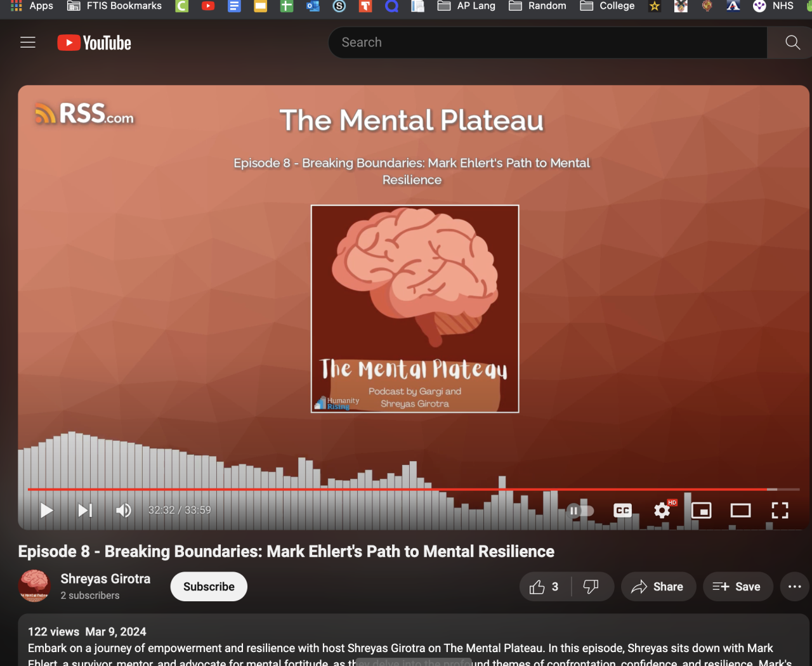Open more actions three-dot menu
812x666 pixels.
(795, 587)
